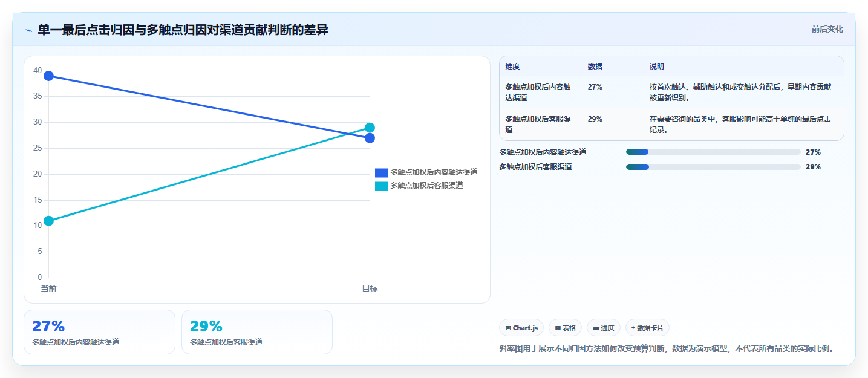Click progress label 多触点加权后内容触达渠道
The width and height of the screenshot is (868, 378).
coord(543,152)
